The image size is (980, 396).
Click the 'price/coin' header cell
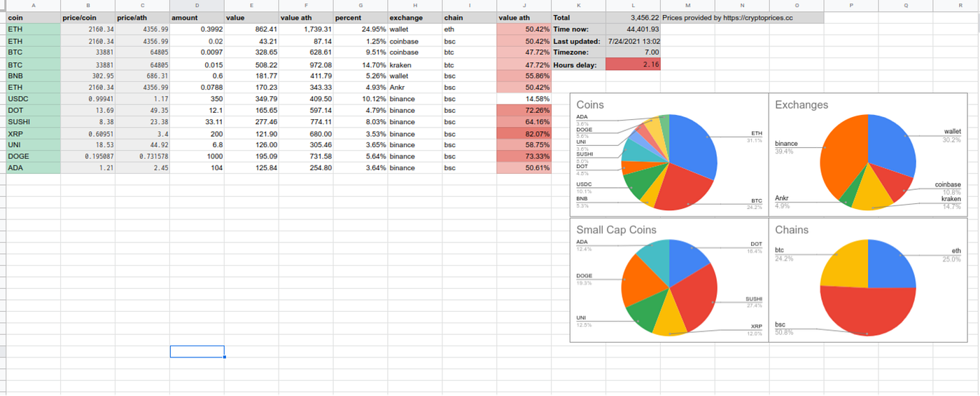(88, 18)
